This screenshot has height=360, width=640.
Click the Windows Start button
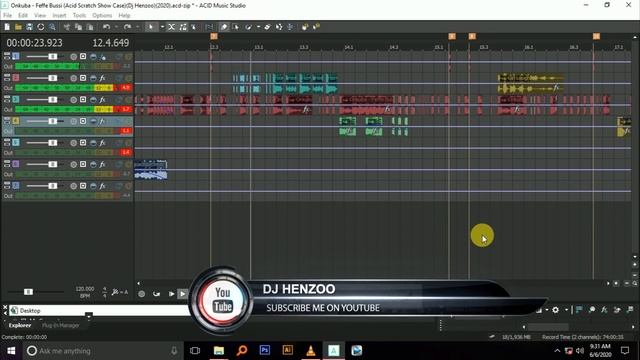tap(11, 351)
